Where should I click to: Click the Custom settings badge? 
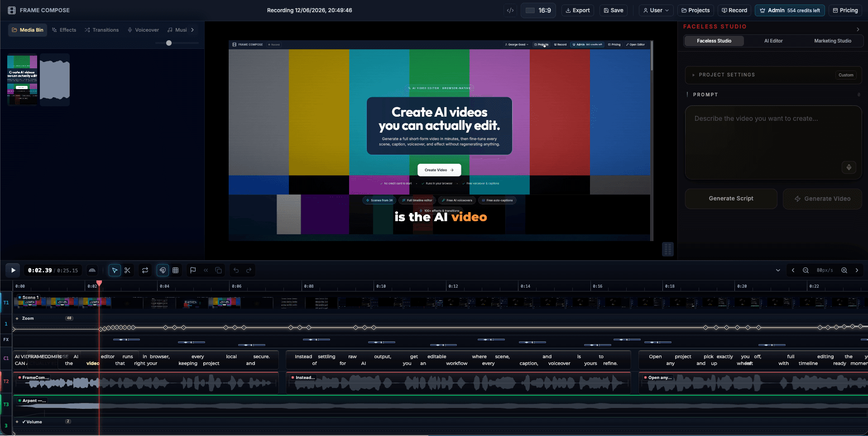point(846,75)
